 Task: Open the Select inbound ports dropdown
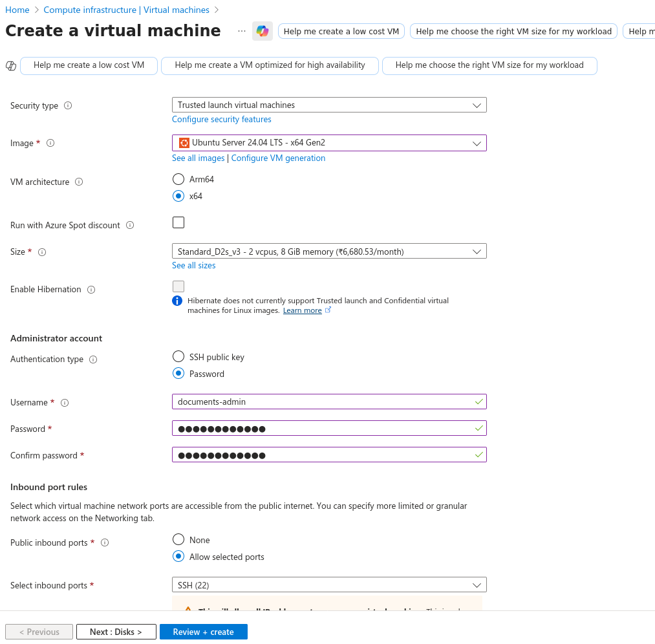point(329,585)
